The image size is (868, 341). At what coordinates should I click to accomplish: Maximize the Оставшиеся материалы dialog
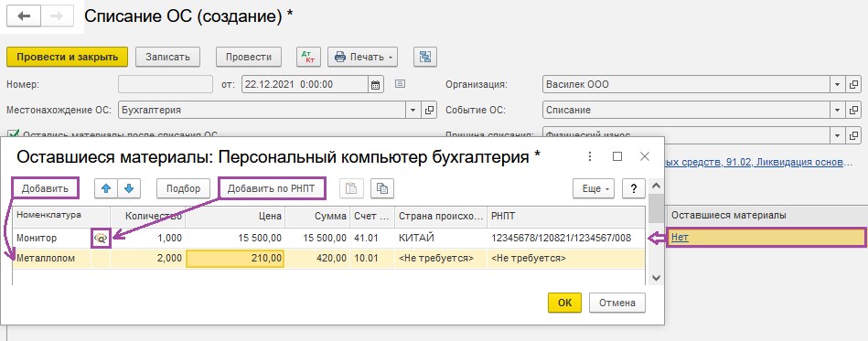(x=617, y=156)
